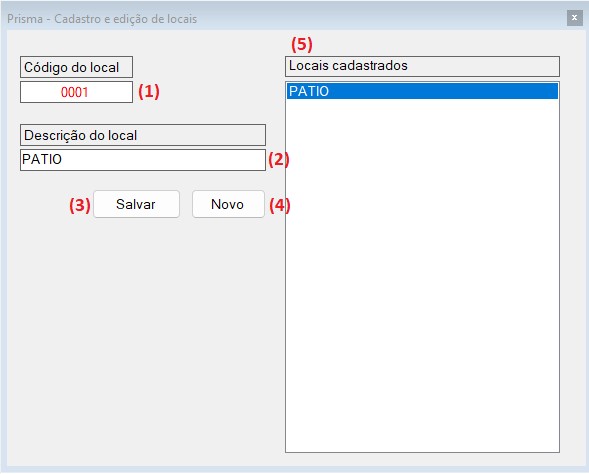Image resolution: width=589 pixels, height=474 pixels.
Task: Focus the Descrição do local input containing PATIO
Action: click(x=143, y=160)
